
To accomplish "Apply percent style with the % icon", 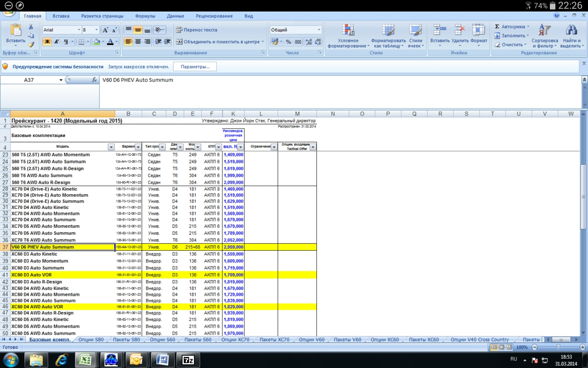I will (288, 41).
